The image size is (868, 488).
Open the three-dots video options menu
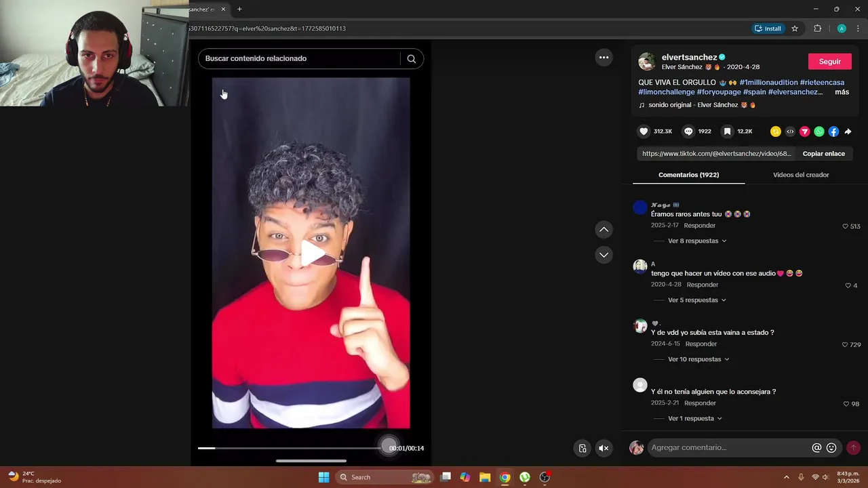pos(604,58)
